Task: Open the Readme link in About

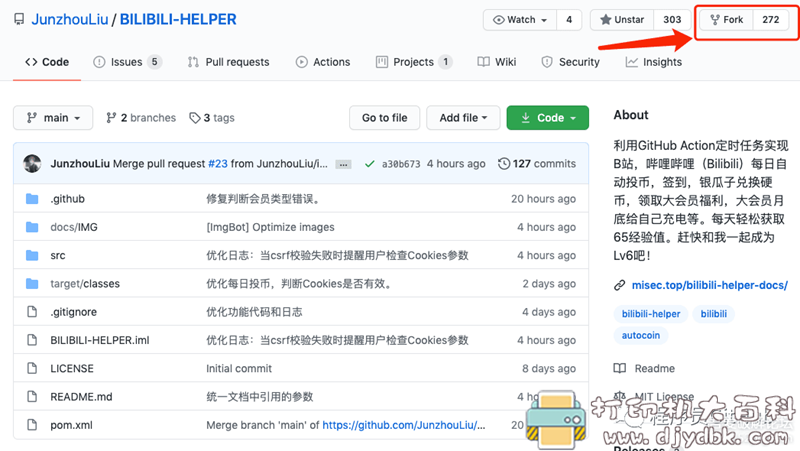Action: point(655,368)
